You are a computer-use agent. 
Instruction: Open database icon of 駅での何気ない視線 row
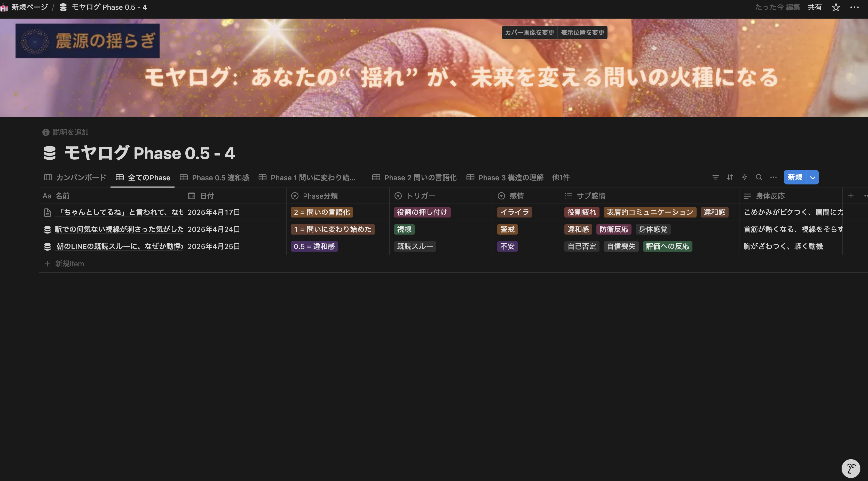point(48,230)
